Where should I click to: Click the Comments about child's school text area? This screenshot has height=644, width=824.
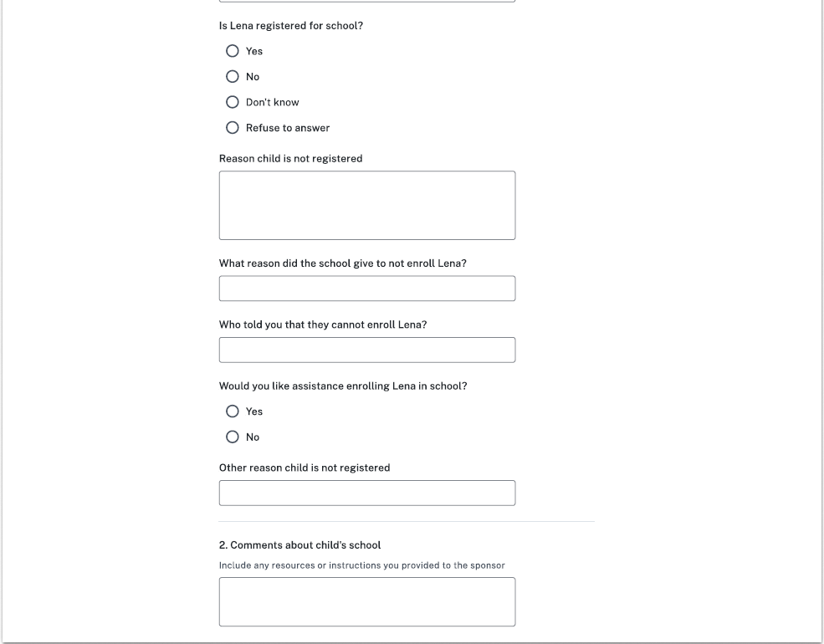coord(366,601)
